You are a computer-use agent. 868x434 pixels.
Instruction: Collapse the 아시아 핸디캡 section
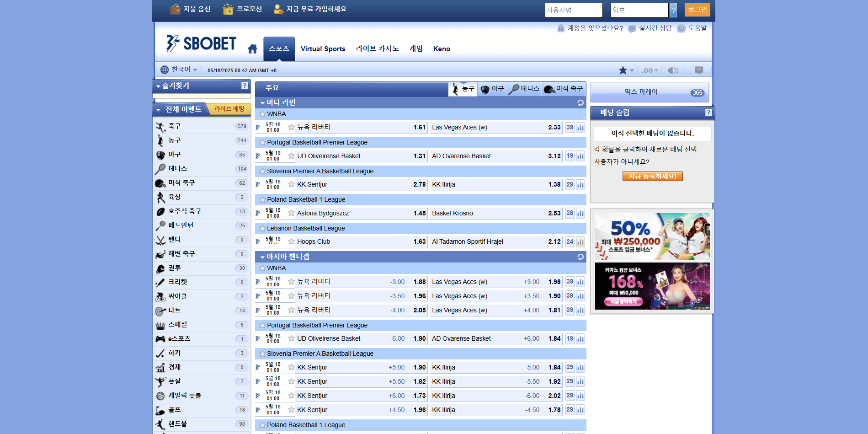(x=262, y=257)
